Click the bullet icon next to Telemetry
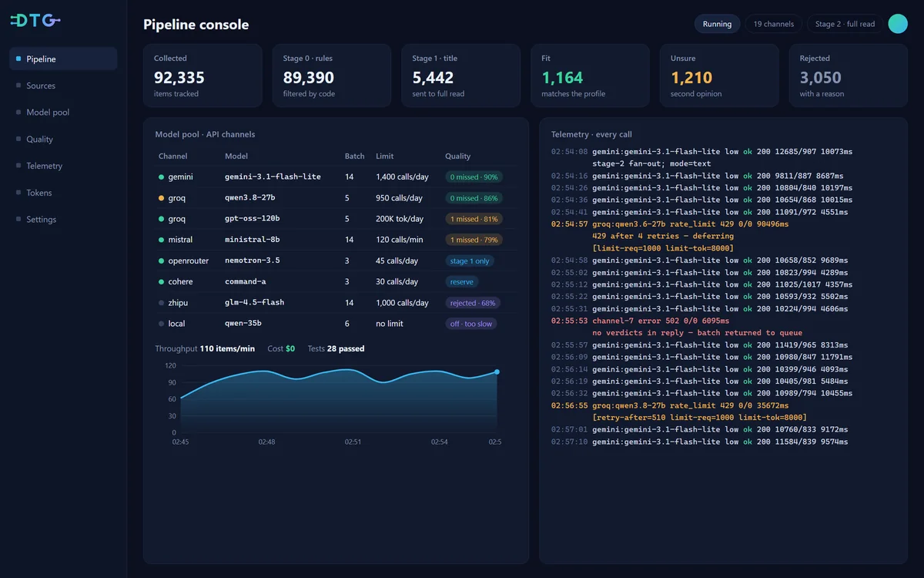 coord(18,166)
